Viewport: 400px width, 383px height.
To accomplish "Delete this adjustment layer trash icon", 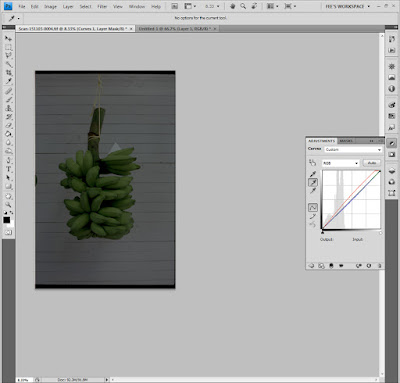I will pyautogui.click(x=379, y=266).
